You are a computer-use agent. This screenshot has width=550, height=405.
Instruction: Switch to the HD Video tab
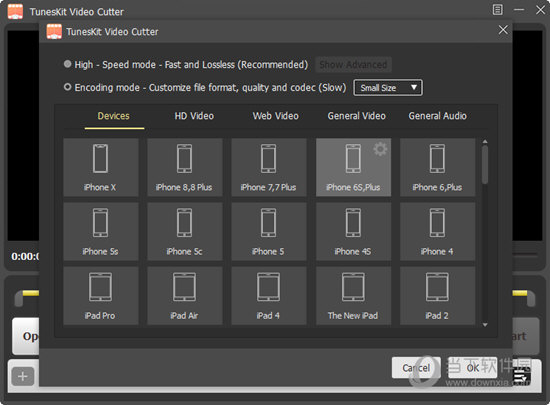pyautogui.click(x=194, y=116)
